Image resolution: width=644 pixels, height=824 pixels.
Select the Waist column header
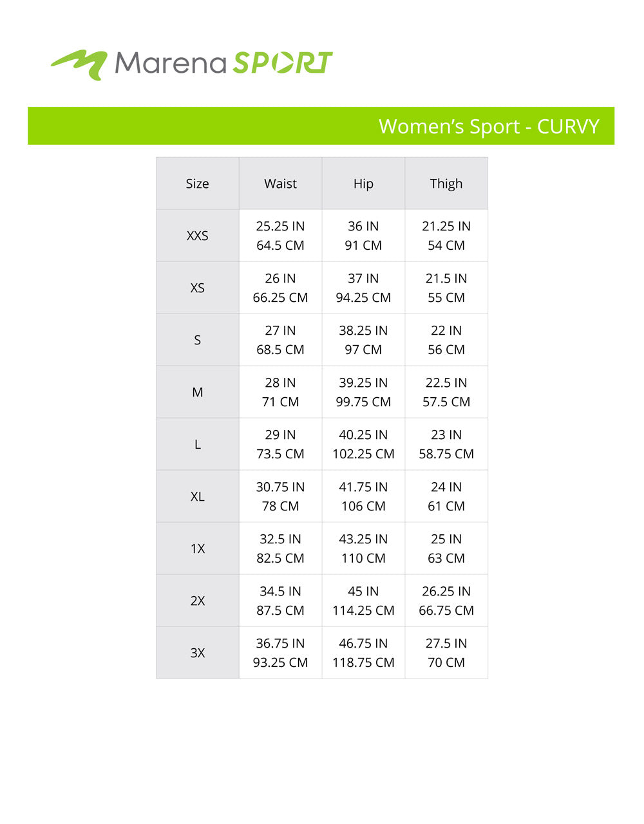pyautogui.click(x=280, y=183)
